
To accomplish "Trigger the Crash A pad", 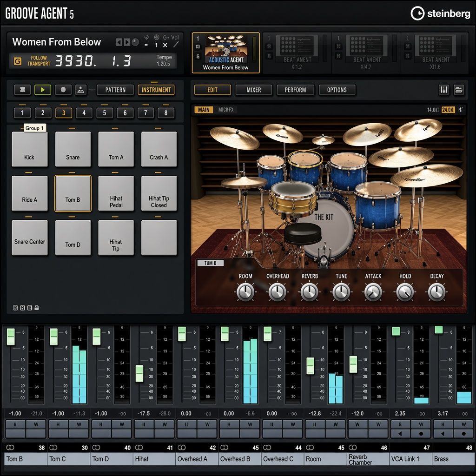I will tap(159, 149).
